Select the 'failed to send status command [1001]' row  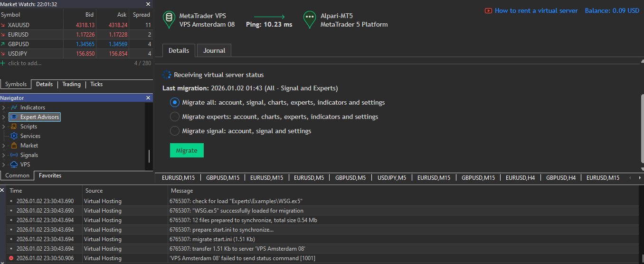pos(323,258)
